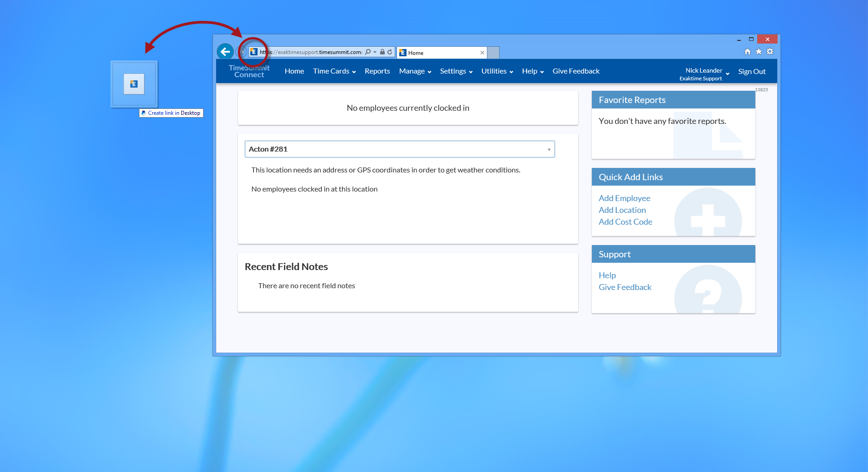The height and width of the screenshot is (472, 868).
Task: Click the 'Create link in Desktop' tooltip
Action: tap(171, 113)
